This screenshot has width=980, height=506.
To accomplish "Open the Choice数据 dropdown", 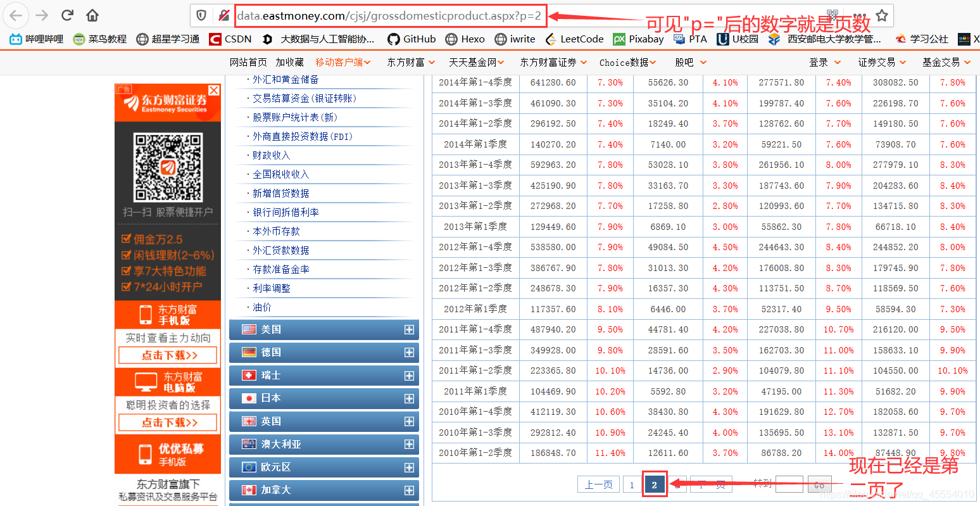I will tap(622, 62).
